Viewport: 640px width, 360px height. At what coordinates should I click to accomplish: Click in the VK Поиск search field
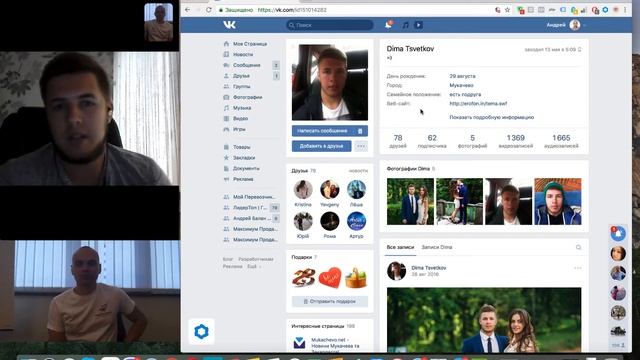tap(330, 25)
